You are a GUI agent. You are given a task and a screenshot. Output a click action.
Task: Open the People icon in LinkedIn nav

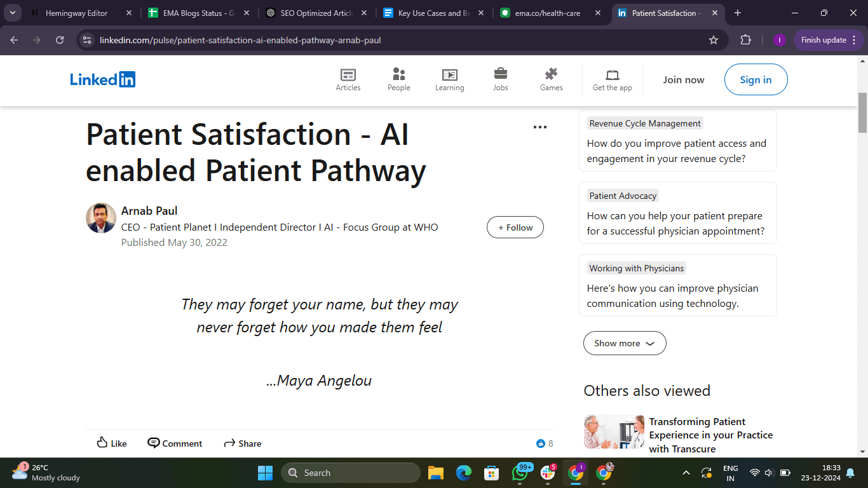click(399, 74)
